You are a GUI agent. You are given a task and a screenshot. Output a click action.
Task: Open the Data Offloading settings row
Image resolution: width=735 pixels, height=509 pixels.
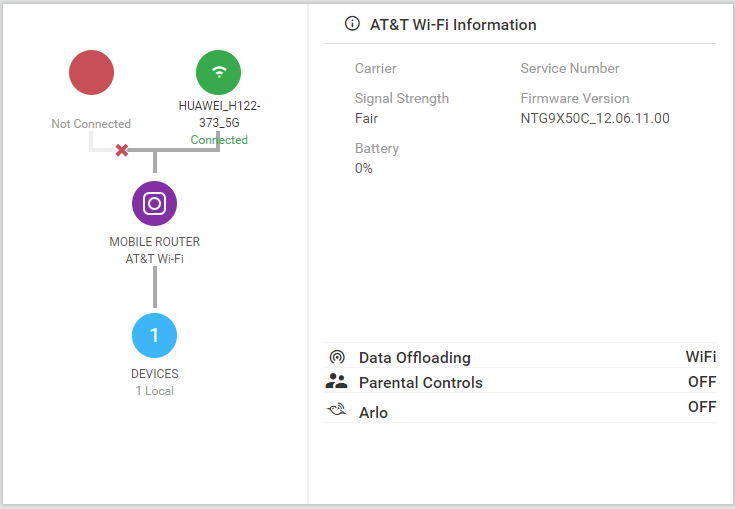tap(414, 358)
